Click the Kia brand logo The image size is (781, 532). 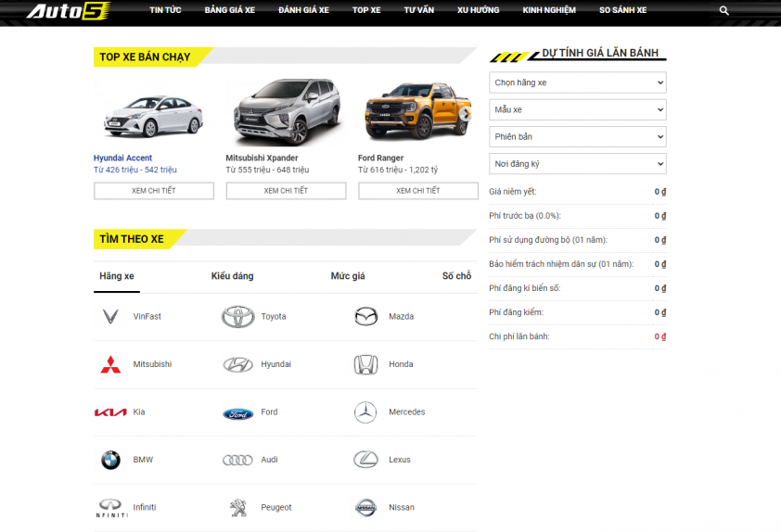click(110, 412)
